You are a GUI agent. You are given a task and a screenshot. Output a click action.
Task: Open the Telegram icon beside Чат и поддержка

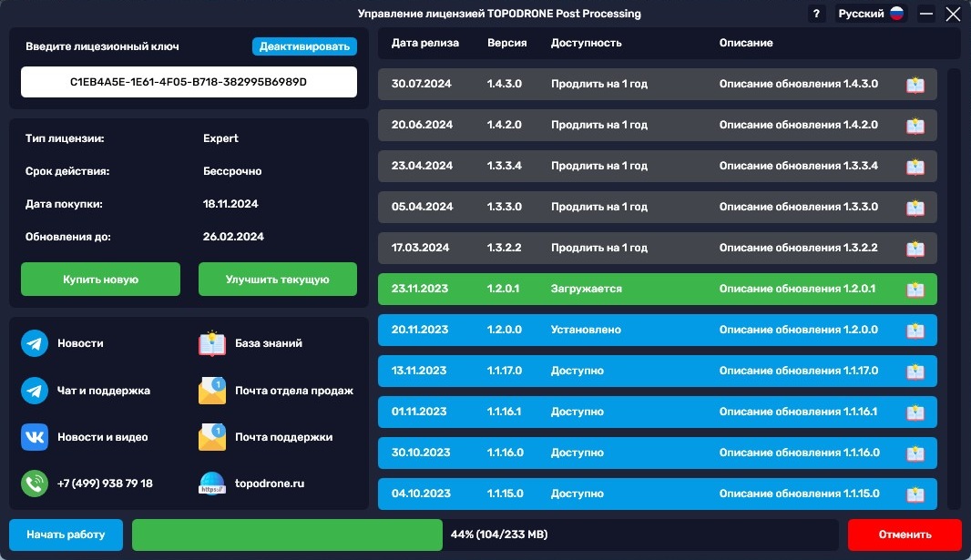coord(35,391)
